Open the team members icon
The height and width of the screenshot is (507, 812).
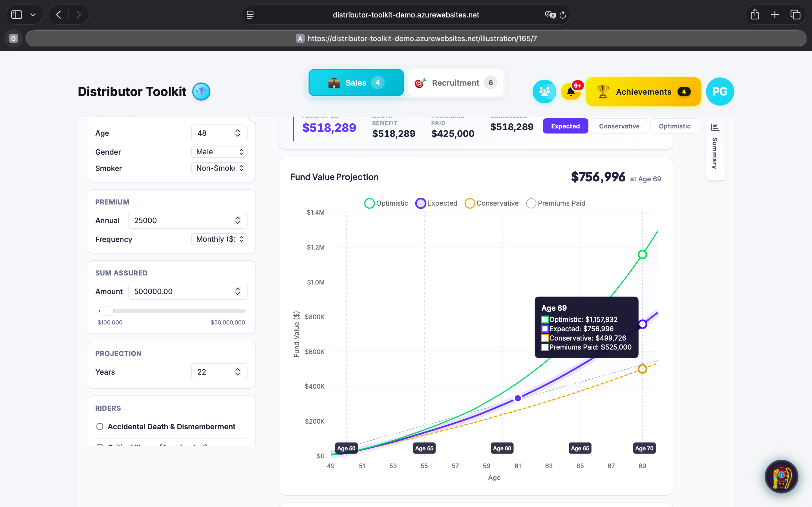tap(544, 91)
